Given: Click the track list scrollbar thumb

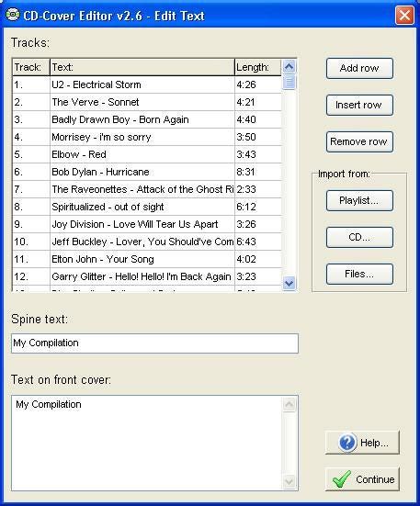Looking at the screenshot, I should point(289,82).
